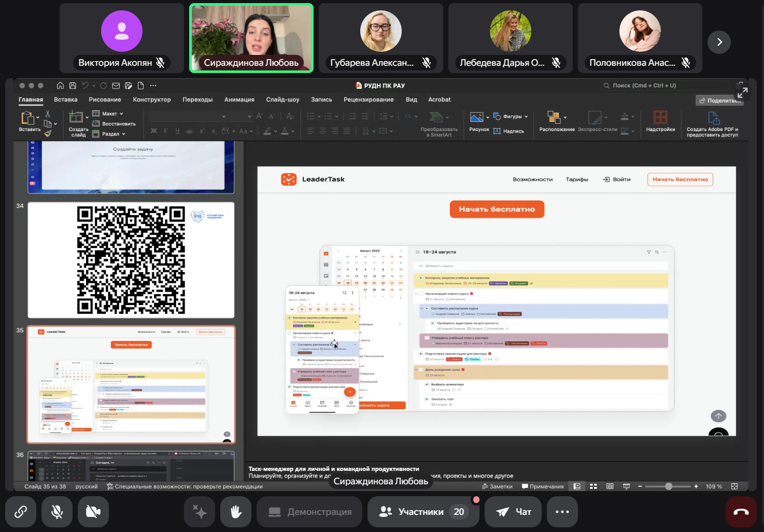Open the Надстройки add-ins icon
Screen dimensions: 764x532
660,117
